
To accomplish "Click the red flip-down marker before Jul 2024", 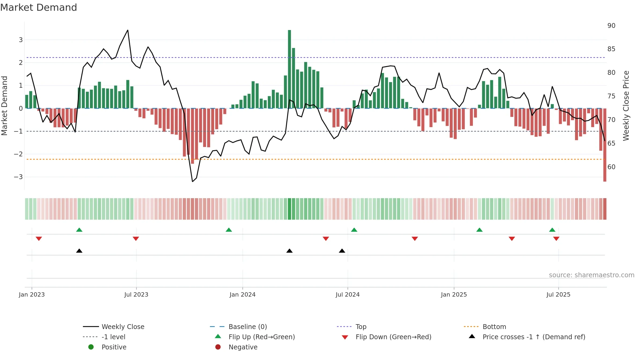I will click(326, 239).
